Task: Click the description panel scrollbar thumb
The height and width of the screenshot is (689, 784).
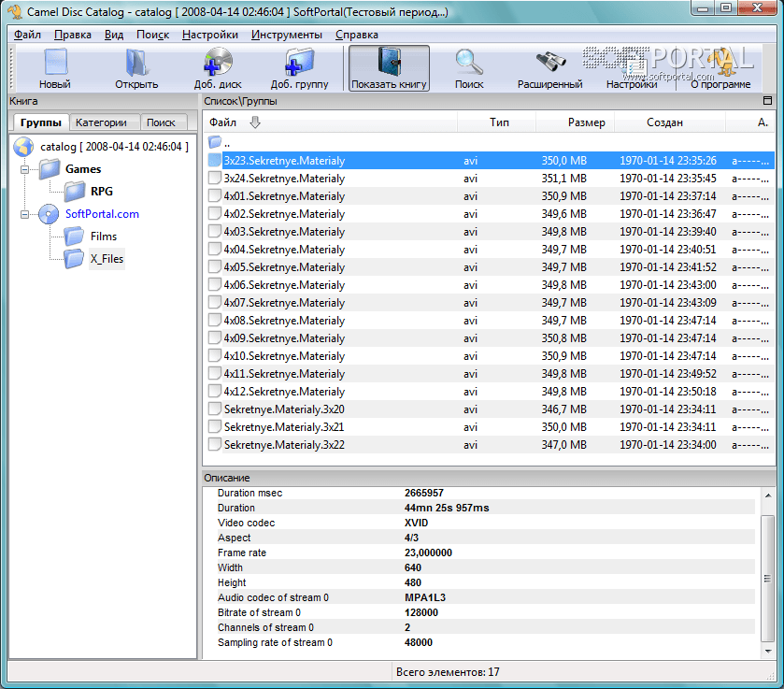Action: (x=767, y=578)
